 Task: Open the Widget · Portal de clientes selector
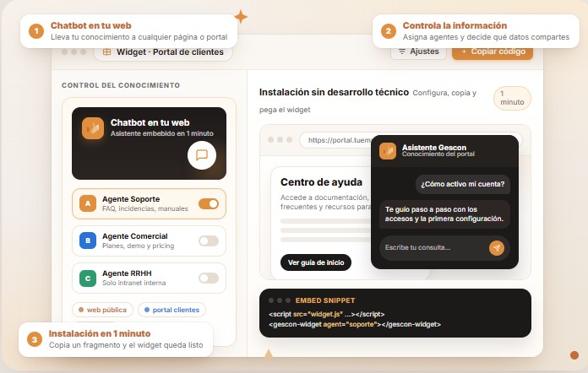pyautogui.click(x=163, y=52)
